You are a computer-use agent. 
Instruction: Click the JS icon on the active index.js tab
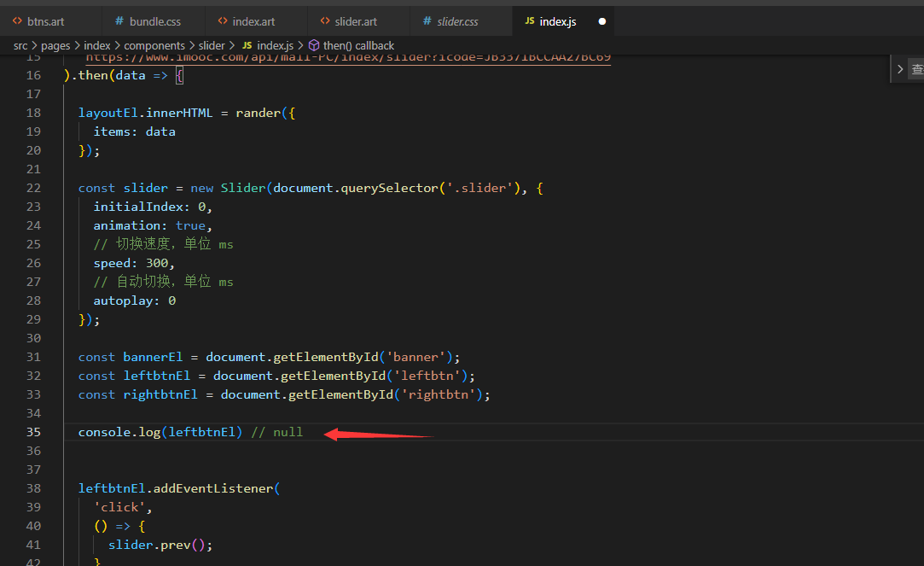pos(530,20)
